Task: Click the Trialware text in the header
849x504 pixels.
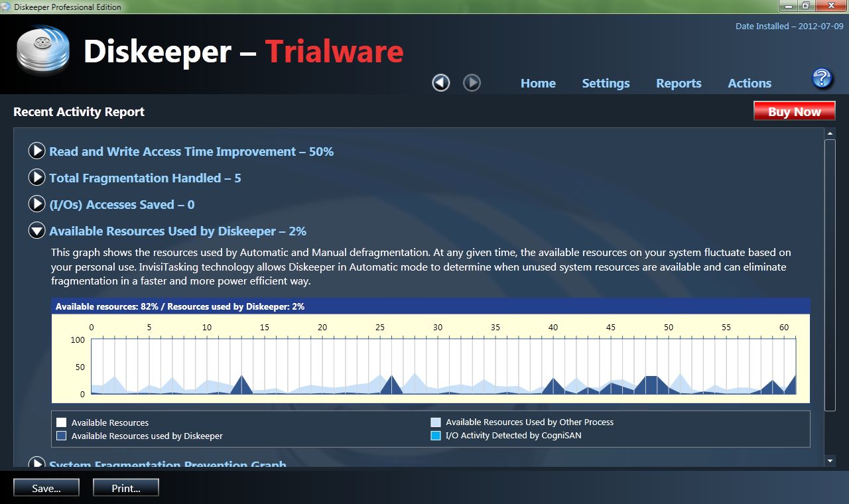Action: (334, 52)
